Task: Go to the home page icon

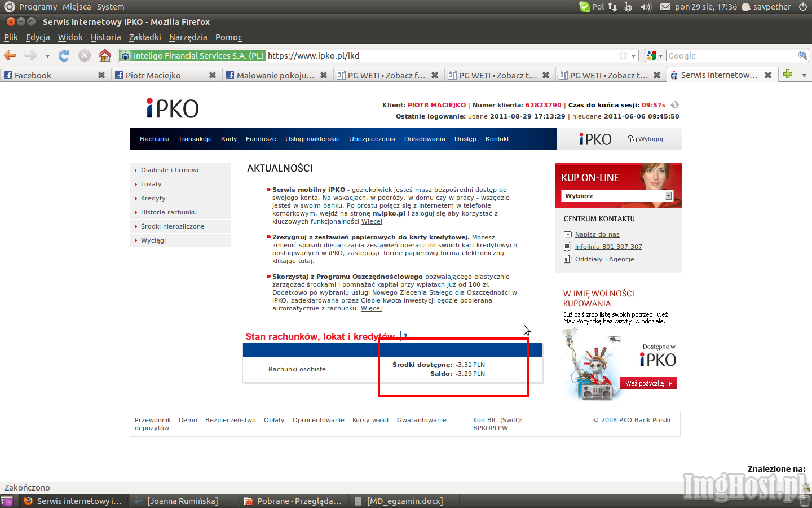Action: [104, 55]
